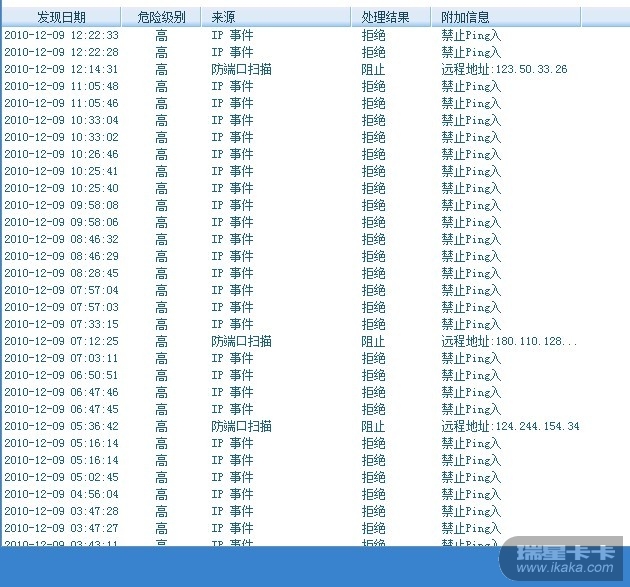The height and width of the screenshot is (587, 630).
Task: Click 禁止Ping入 in the 04:56:04 row
Action: 471,494
